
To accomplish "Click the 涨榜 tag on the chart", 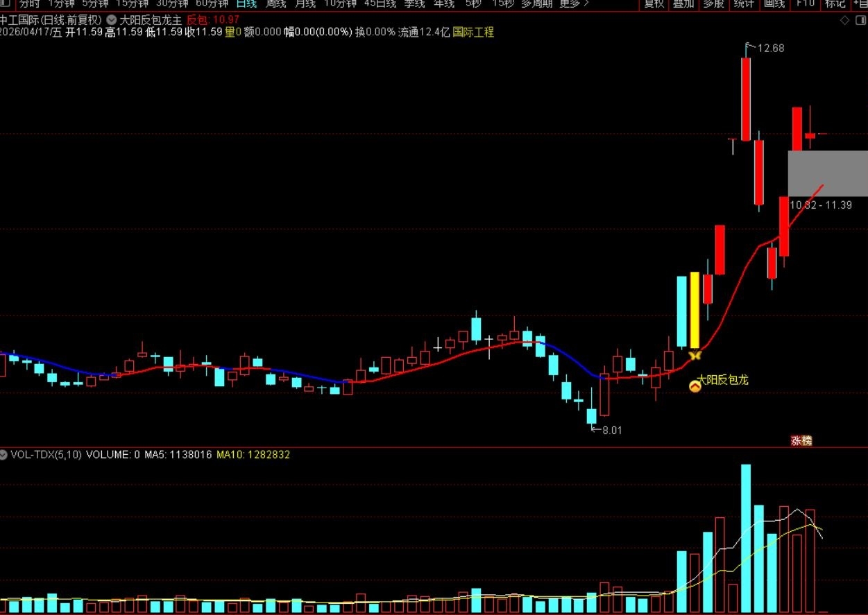I will pyautogui.click(x=801, y=440).
